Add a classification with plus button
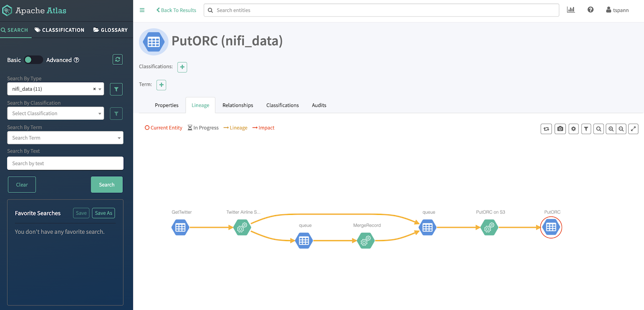Screen dimensions: 644x310 pos(182,67)
